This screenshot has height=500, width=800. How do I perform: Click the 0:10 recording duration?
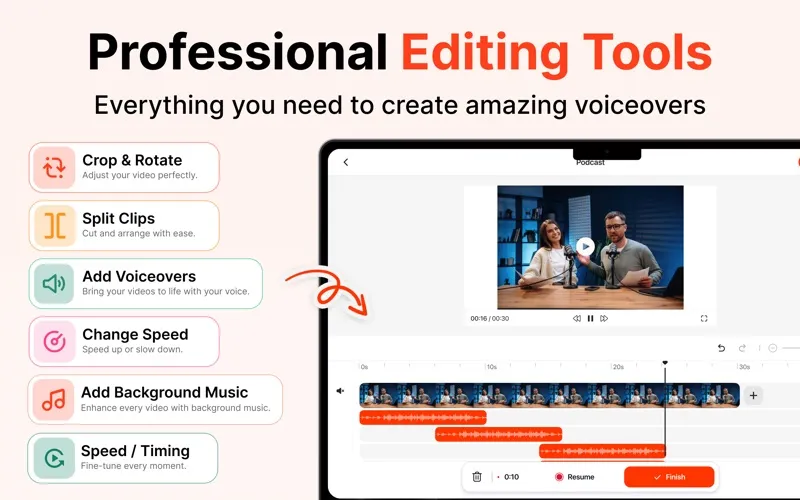(511, 477)
